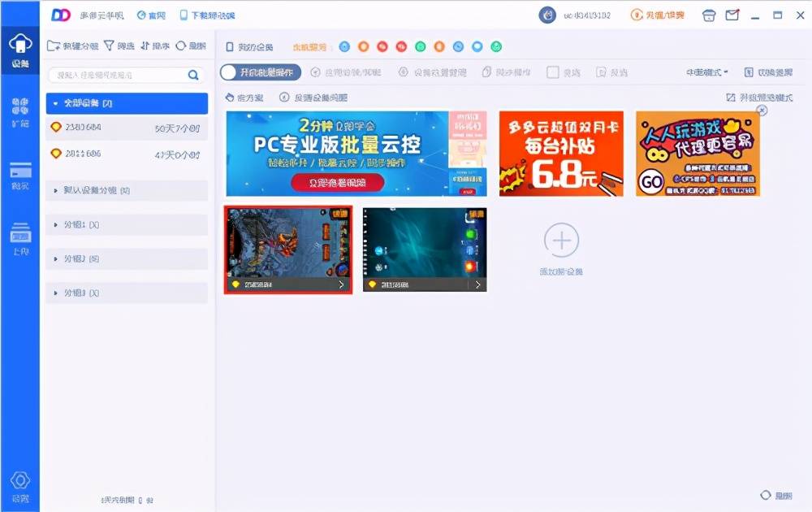The height and width of the screenshot is (512, 812).
Task: Click the switch screen orientation button
Action: coord(768,72)
